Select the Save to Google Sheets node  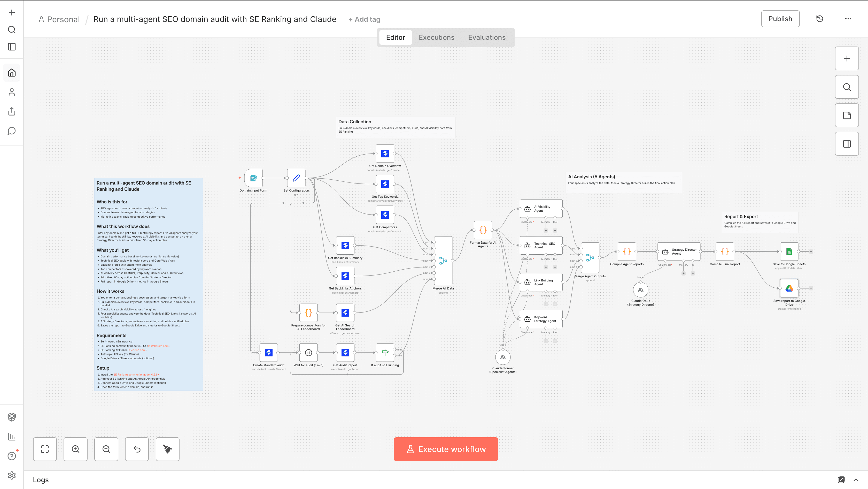[x=789, y=251]
